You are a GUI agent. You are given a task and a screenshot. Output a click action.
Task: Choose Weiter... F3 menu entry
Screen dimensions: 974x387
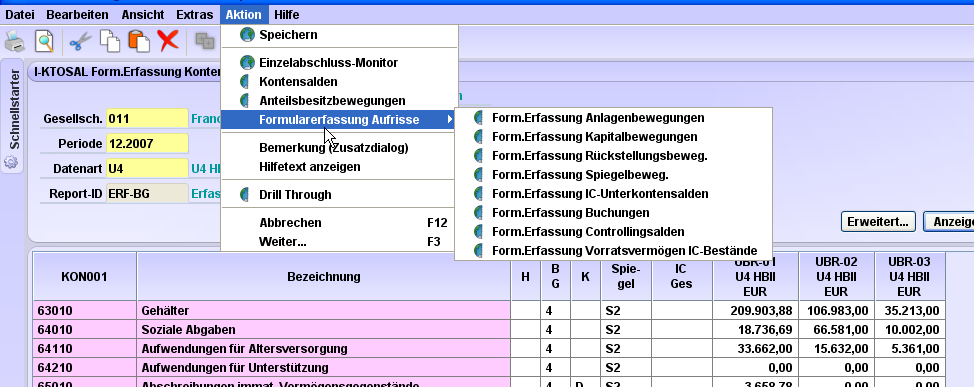[339, 242]
